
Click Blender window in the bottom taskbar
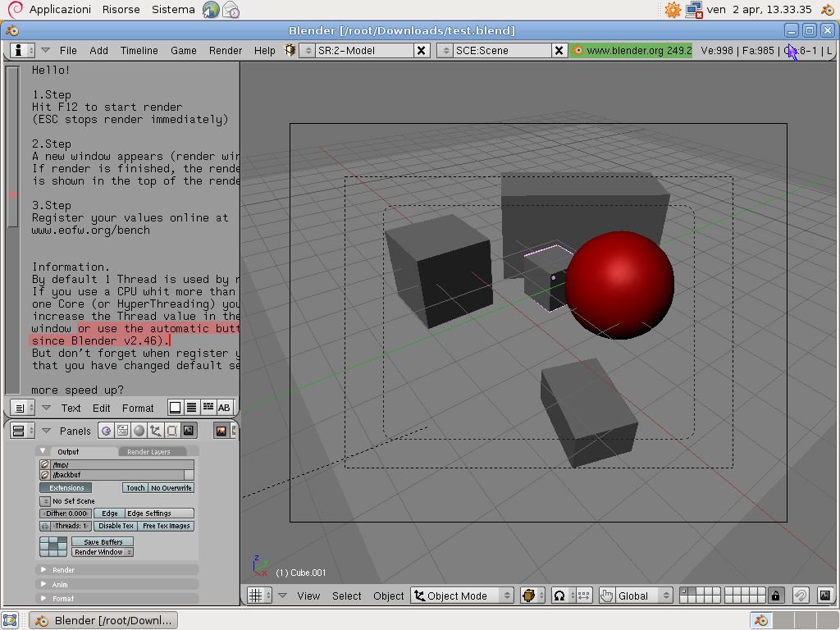pyautogui.click(x=104, y=620)
